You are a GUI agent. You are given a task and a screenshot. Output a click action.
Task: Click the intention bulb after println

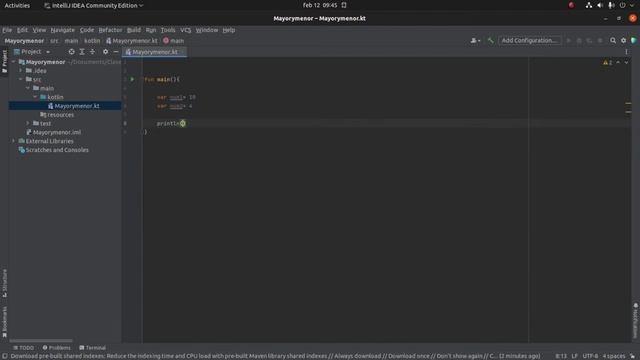pos(182,123)
